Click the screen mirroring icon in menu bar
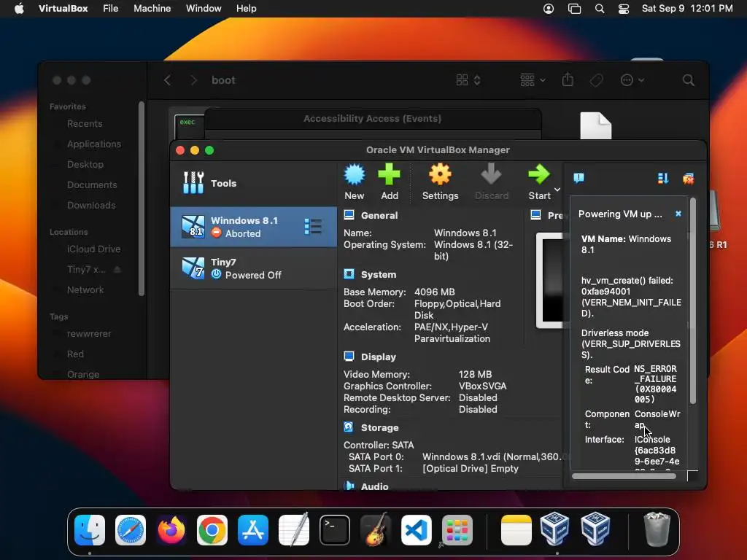 [x=575, y=9]
